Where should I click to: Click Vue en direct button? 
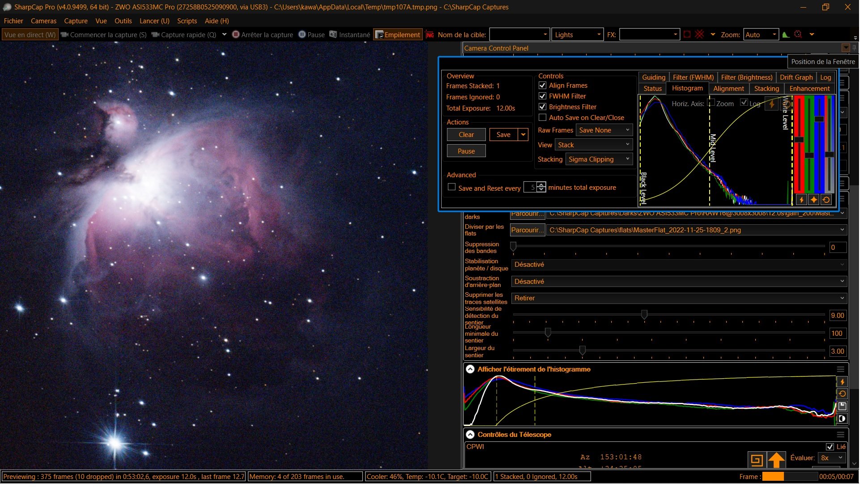pos(30,34)
